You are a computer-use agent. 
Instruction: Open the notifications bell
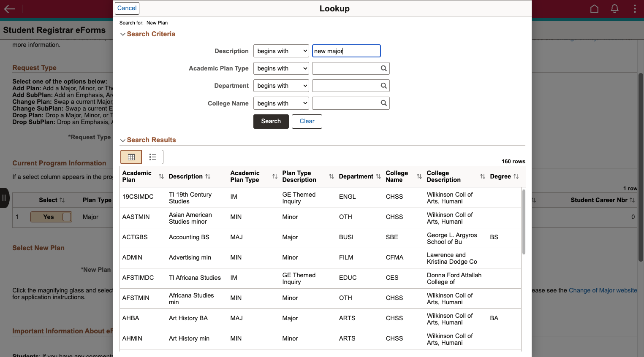click(x=615, y=9)
